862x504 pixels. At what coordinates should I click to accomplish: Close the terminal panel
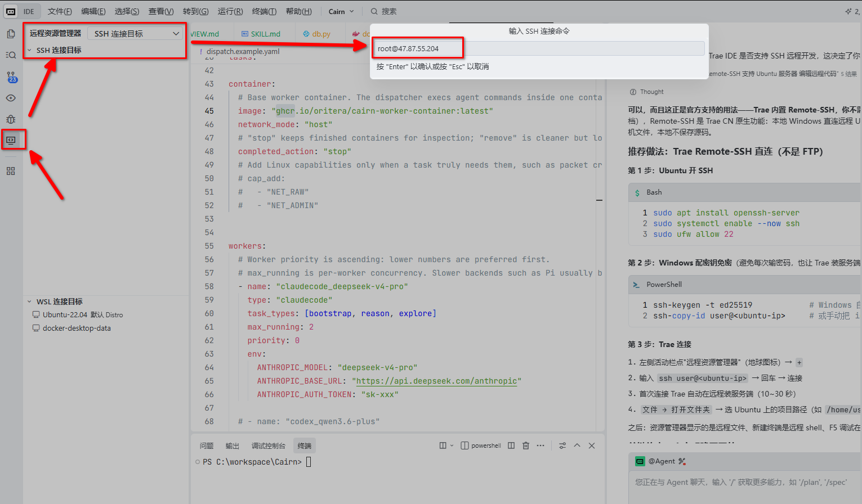click(x=592, y=445)
